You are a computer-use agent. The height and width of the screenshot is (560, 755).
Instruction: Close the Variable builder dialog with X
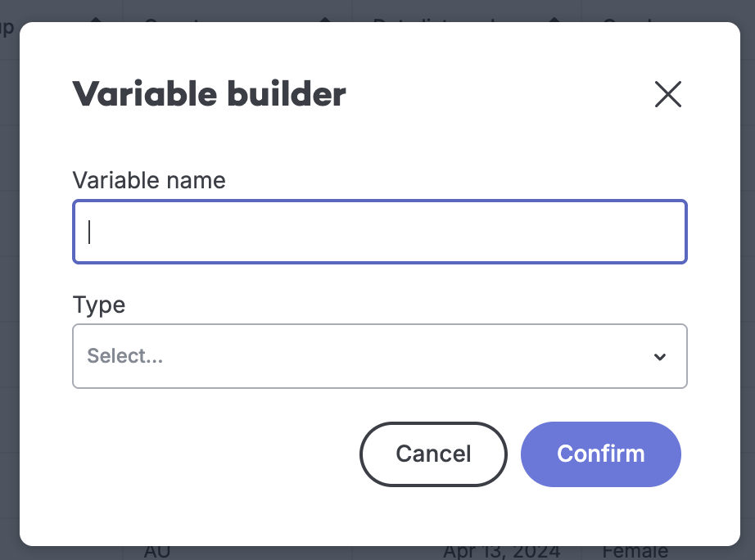point(667,95)
